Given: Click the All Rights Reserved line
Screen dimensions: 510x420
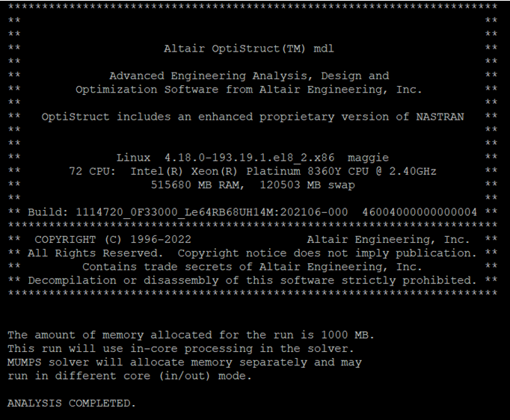Looking at the screenshot, I should pos(253,253).
